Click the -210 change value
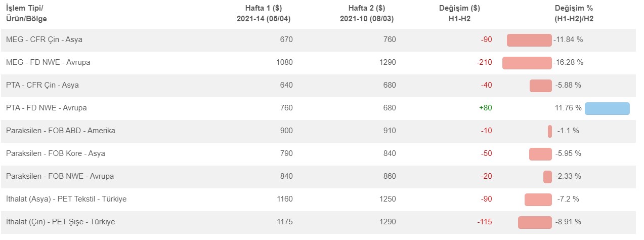 coord(484,62)
